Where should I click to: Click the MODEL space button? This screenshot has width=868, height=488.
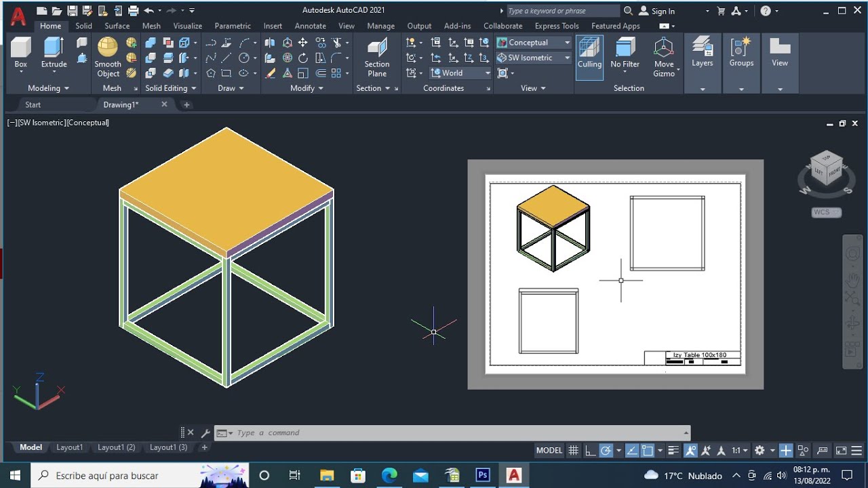pyautogui.click(x=549, y=450)
